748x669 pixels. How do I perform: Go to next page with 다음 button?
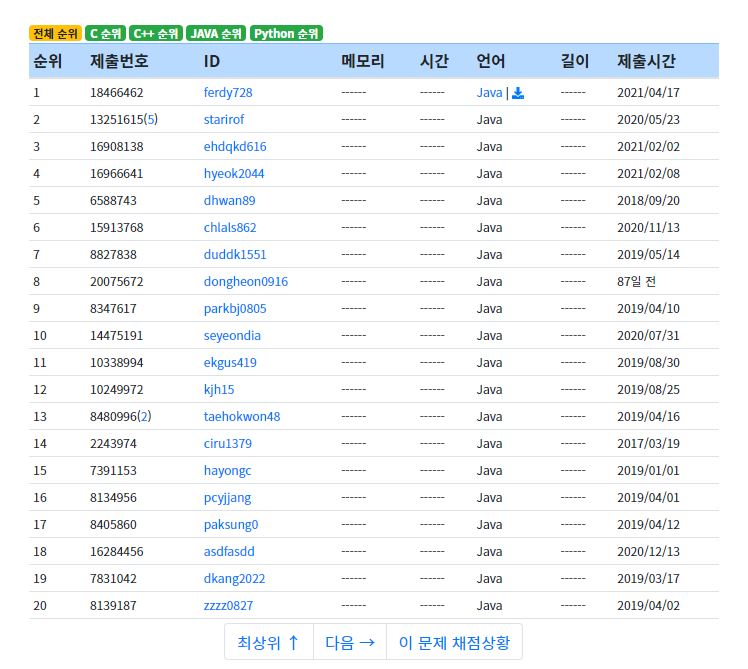[350, 642]
